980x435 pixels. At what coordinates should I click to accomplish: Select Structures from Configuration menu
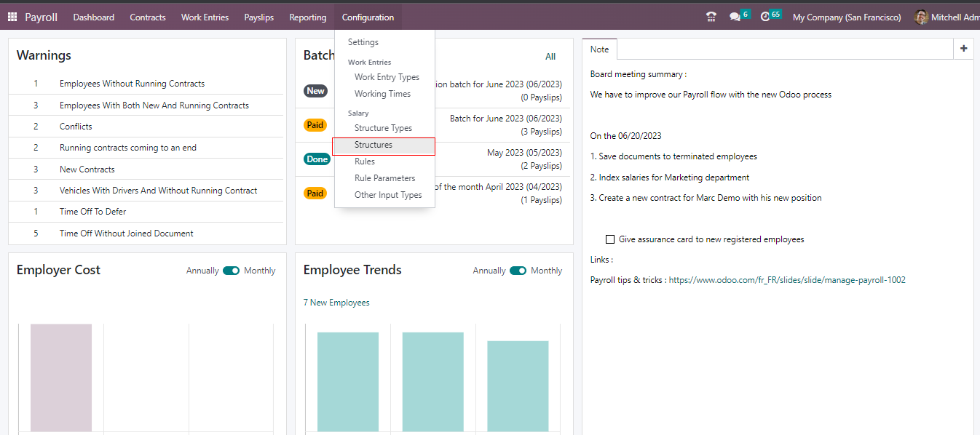tap(374, 145)
